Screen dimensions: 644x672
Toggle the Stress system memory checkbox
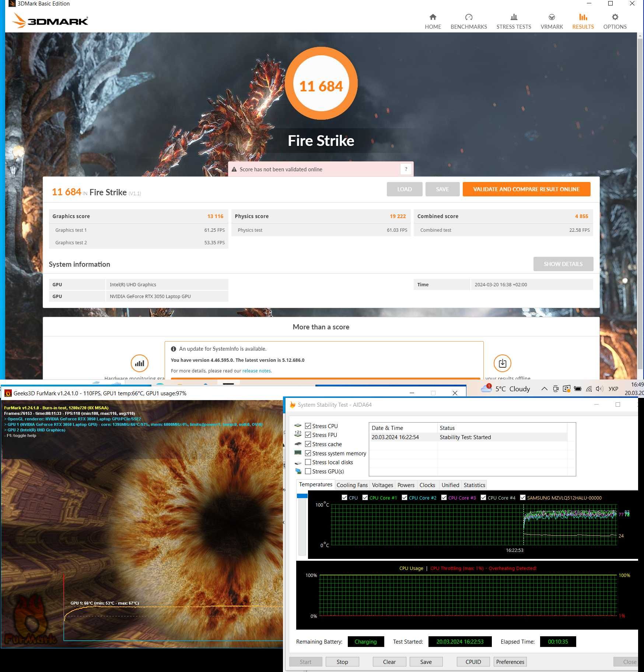308,453
